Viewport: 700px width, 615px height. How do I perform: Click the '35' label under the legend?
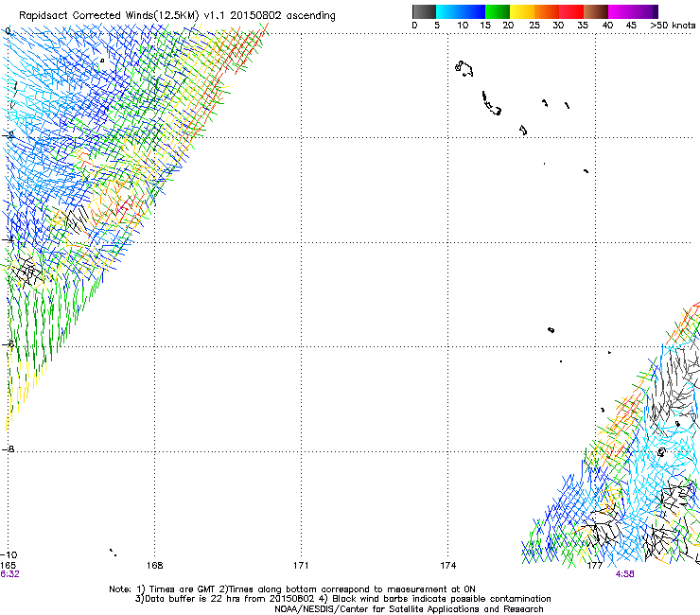[x=583, y=26]
